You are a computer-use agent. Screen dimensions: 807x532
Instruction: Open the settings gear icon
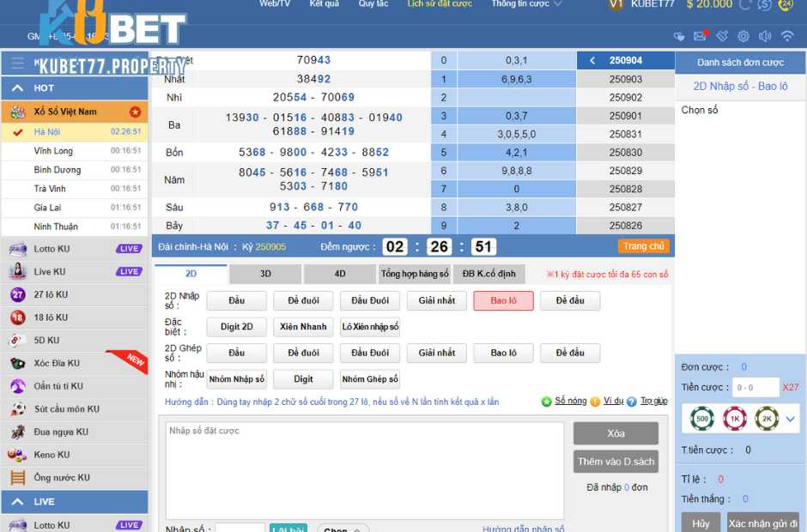pos(743,36)
